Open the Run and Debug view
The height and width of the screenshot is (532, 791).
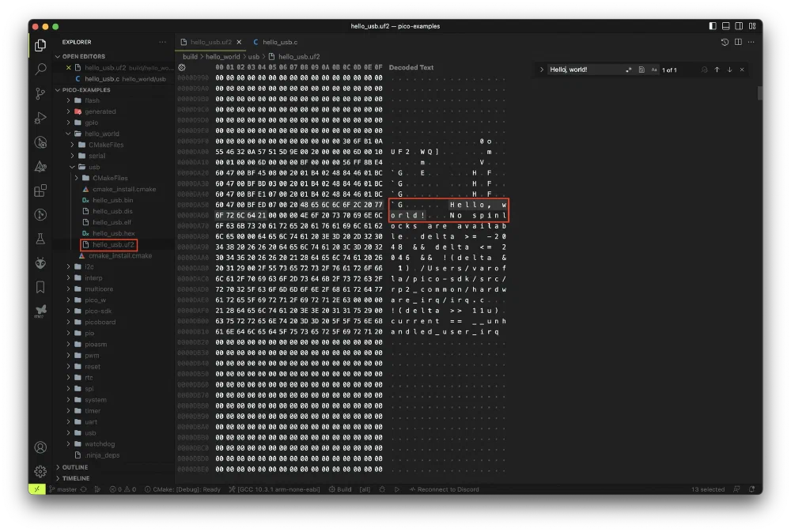(x=40, y=119)
